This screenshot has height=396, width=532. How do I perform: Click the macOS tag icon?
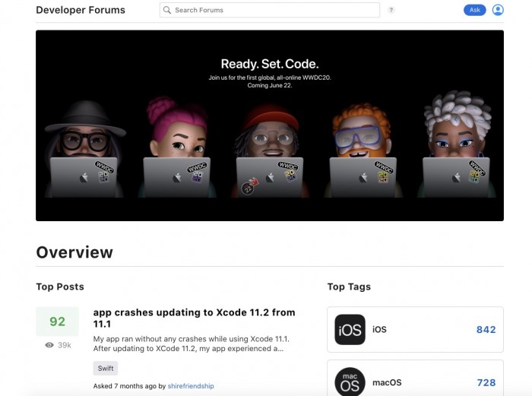tap(350, 382)
